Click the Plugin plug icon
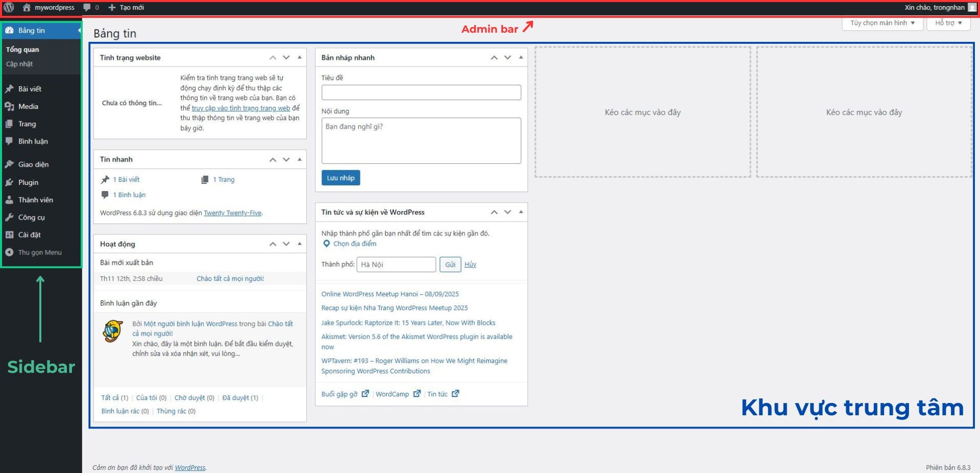980x473 pixels. pyautogui.click(x=9, y=182)
